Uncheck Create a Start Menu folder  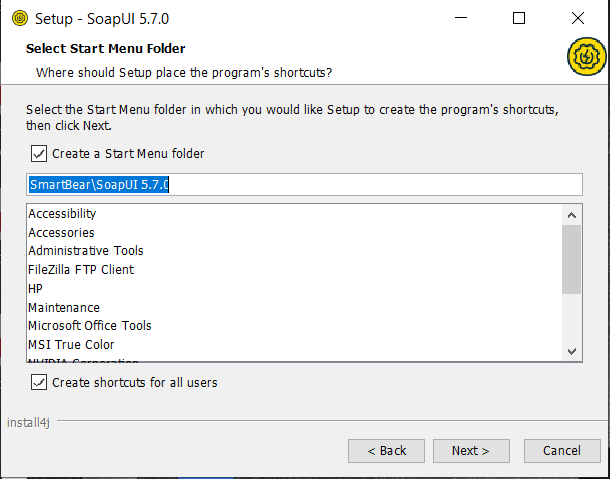tap(39, 154)
